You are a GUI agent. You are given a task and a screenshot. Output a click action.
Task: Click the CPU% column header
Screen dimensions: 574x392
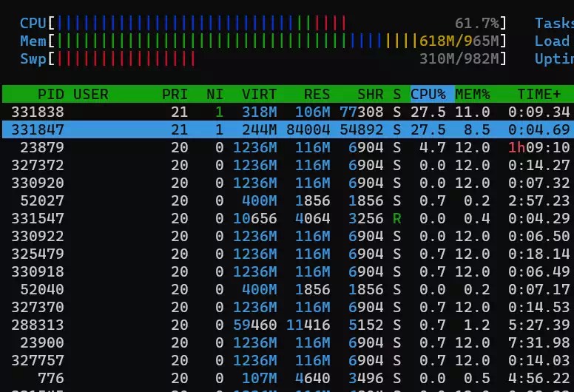[428, 95]
